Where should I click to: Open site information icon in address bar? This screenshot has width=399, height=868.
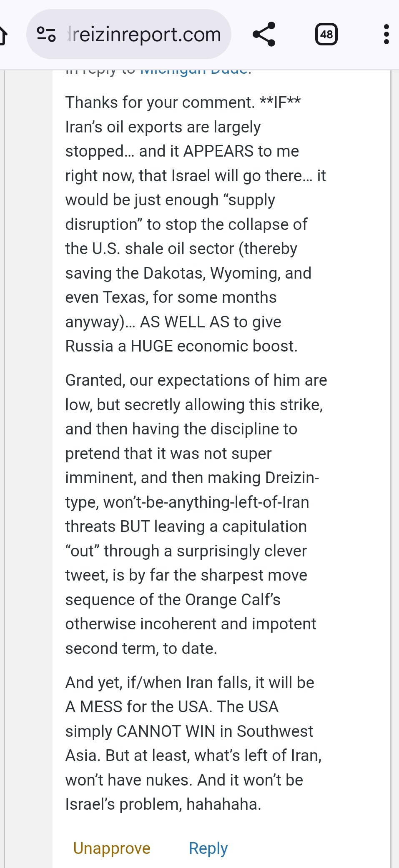pos(46,34)
